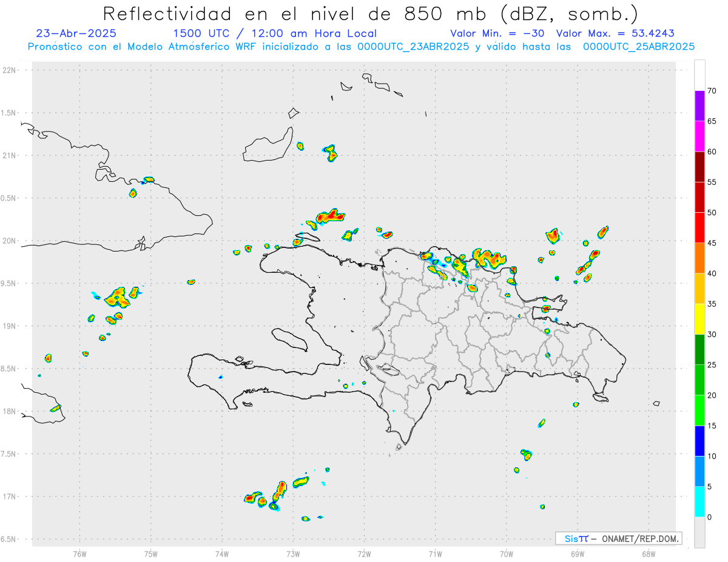Pick the yellow 30-35 dBZ color band
The height and width of the screenshot is (562, 728).
point(699,319)
